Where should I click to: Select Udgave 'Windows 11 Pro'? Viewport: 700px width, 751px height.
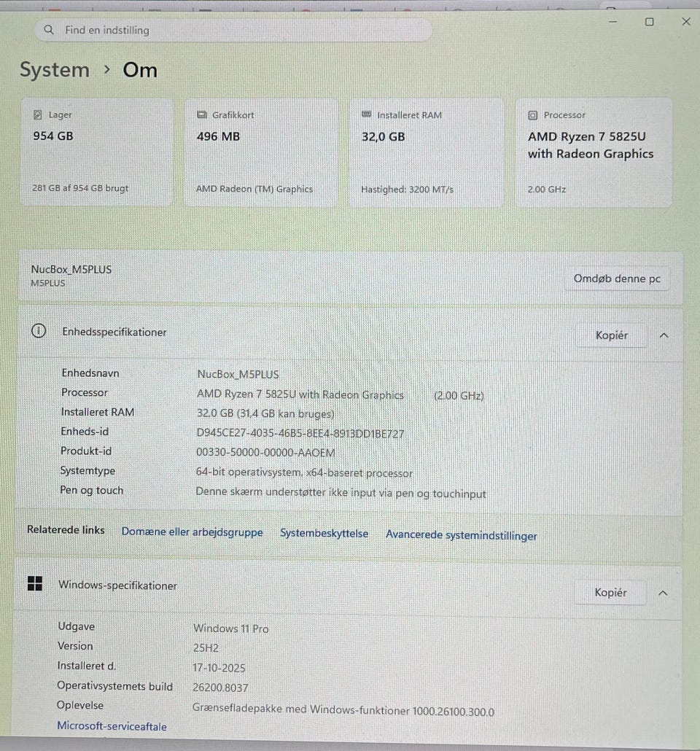231,629
